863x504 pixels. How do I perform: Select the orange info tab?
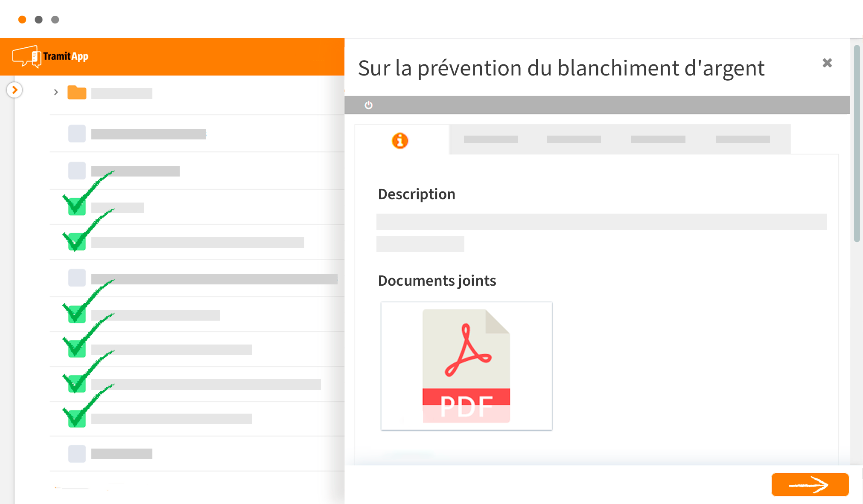tap(400, 140)
